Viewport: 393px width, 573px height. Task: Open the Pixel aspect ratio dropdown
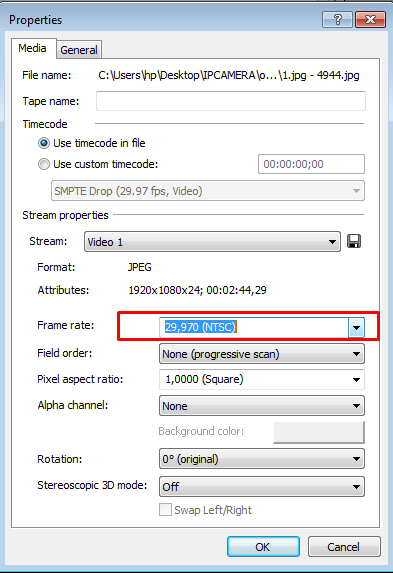coord(262,379)
